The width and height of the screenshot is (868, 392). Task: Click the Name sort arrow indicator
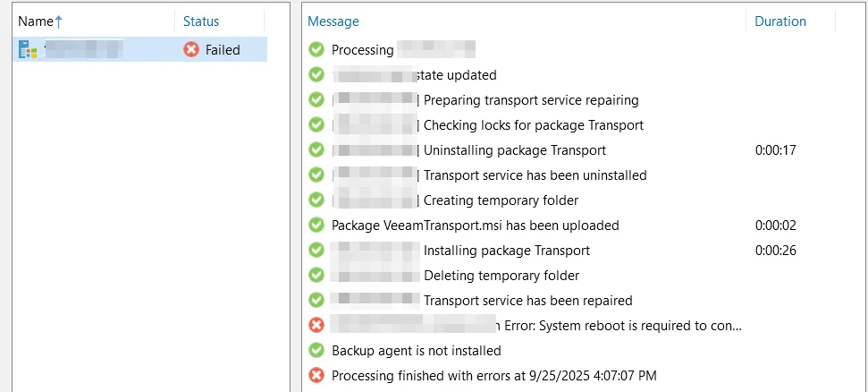[59, 21]
